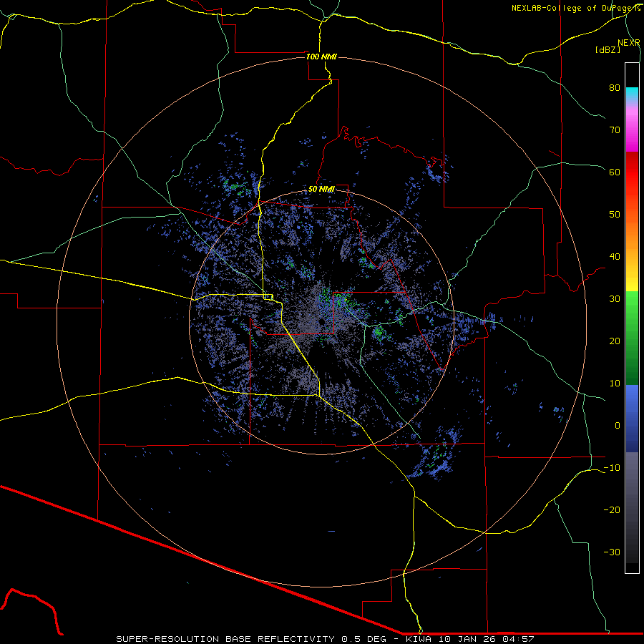Click the 50 NMI range ring label
Viewport: 644px width, 644px height.
(x=321, y=190)
